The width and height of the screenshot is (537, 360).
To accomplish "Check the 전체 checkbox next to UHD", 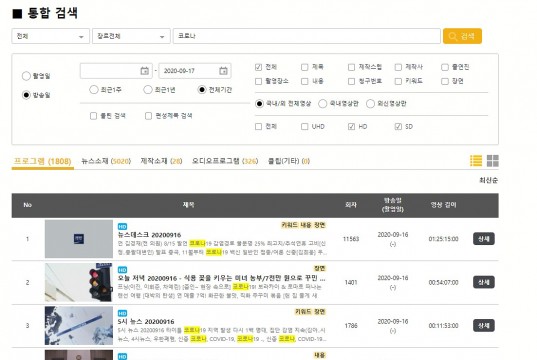I will (259, 127).
